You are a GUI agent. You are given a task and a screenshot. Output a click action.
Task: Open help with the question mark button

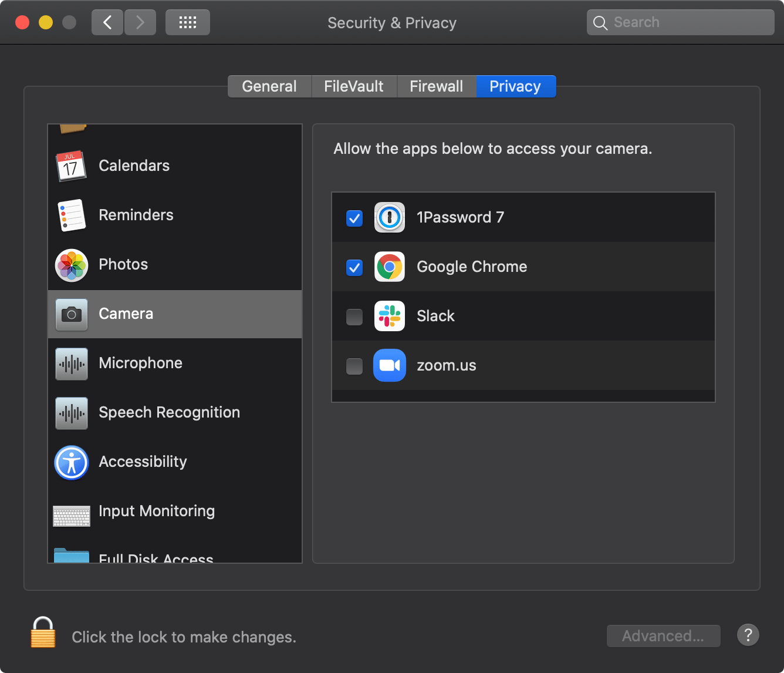click(748, 635)
